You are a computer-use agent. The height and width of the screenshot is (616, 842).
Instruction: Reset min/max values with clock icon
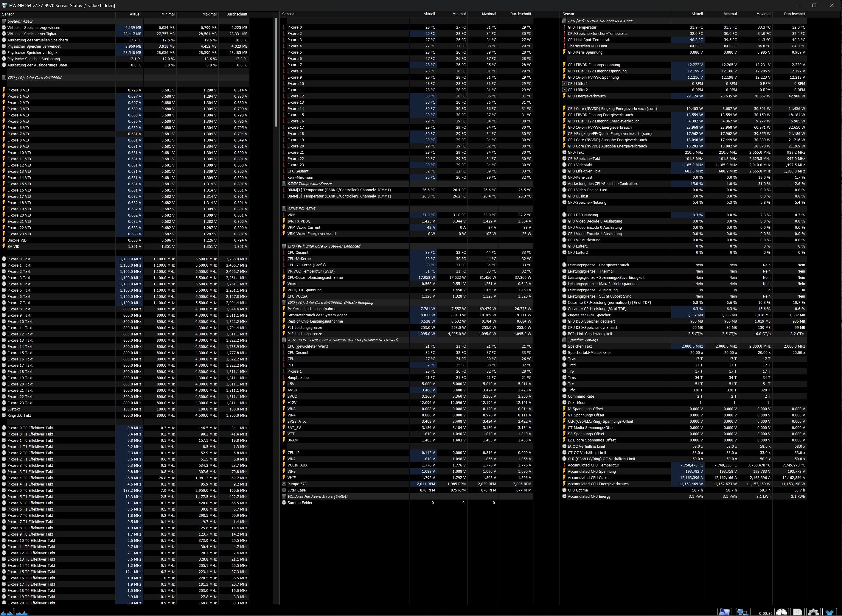tap(781, 612)
